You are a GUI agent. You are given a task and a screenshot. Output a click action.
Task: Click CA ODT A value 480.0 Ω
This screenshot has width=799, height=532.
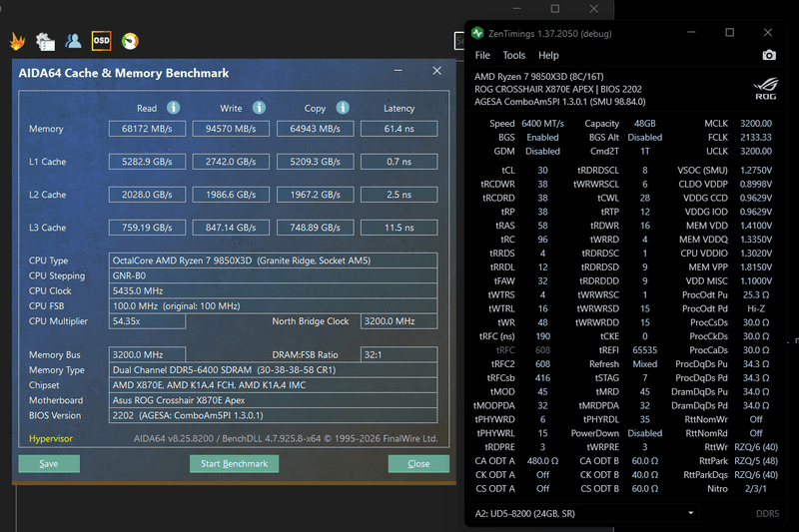pos(542,461)
